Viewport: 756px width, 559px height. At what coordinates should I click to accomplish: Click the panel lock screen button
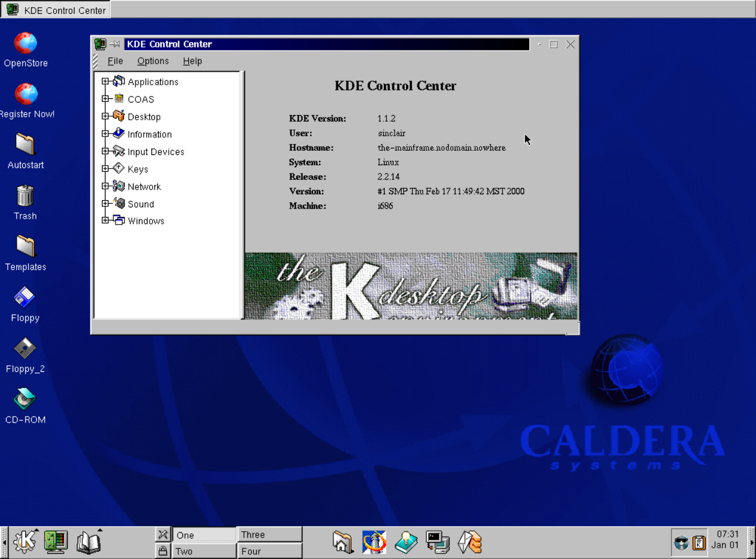162,551
